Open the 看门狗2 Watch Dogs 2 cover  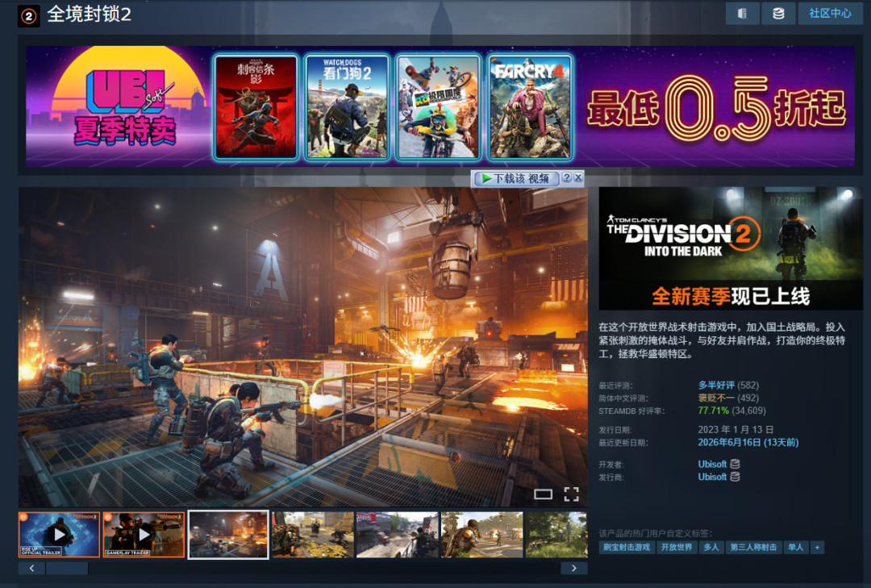click(347, 107)
